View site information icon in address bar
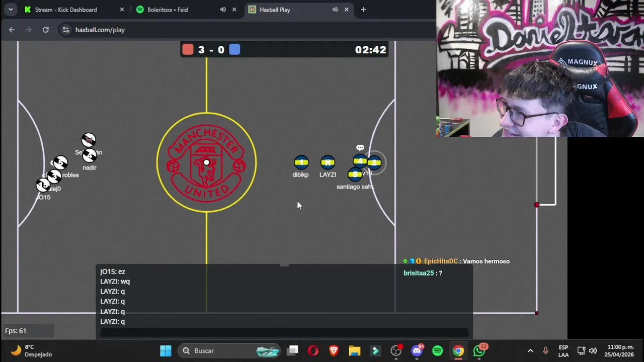The height and width of the screenshot is (362, 644). 65,30
